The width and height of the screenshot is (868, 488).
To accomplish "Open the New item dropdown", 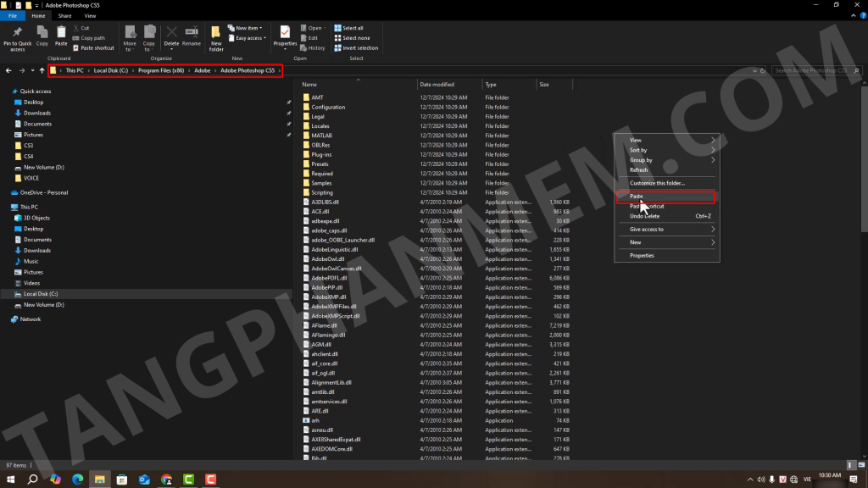I will [x=248, y=28].
